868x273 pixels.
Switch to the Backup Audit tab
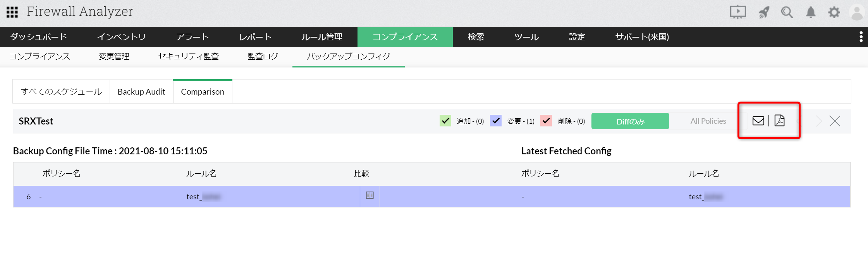(141, 92)
